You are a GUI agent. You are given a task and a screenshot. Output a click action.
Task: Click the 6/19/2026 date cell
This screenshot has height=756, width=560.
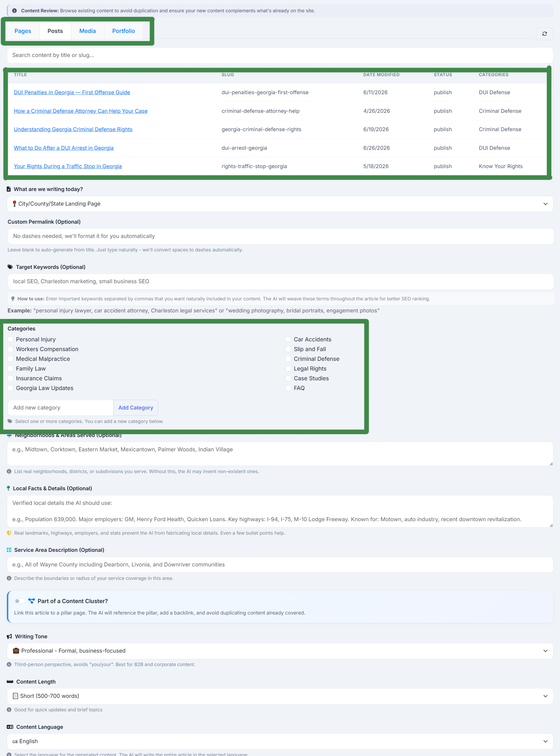tap(376, 129)
